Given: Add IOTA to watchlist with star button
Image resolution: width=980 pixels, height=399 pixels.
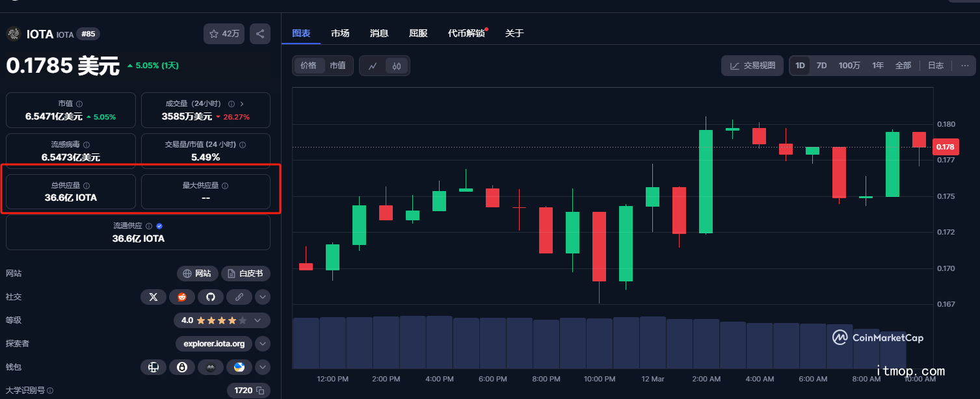Looking at the screenshot, I should 224,34.
